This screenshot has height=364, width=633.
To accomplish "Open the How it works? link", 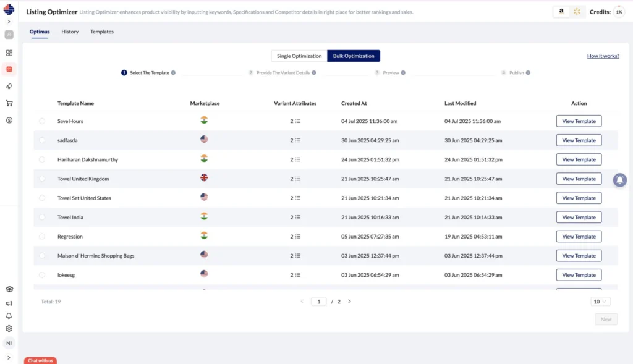I will point(603,56).
